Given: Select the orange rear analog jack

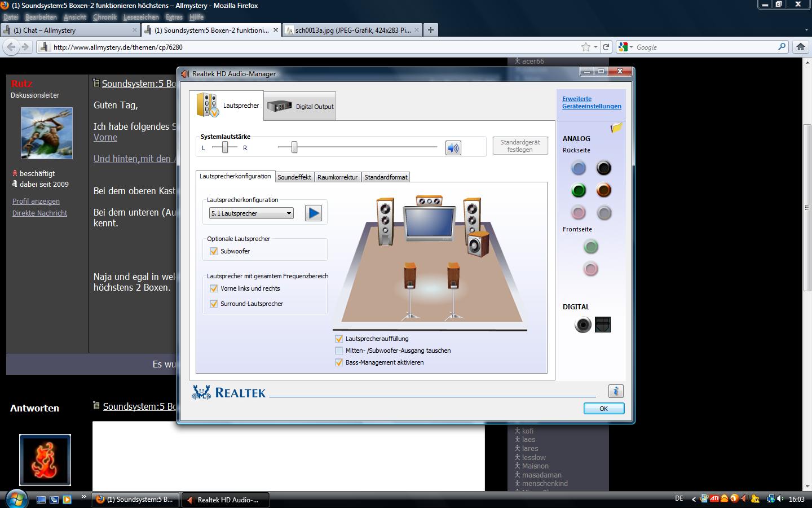Looking at the screenshot, I should 603,190.
